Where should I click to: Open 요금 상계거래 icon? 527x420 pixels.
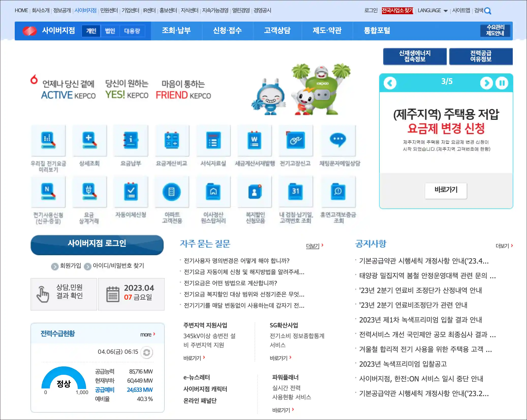tap(89, 192)
